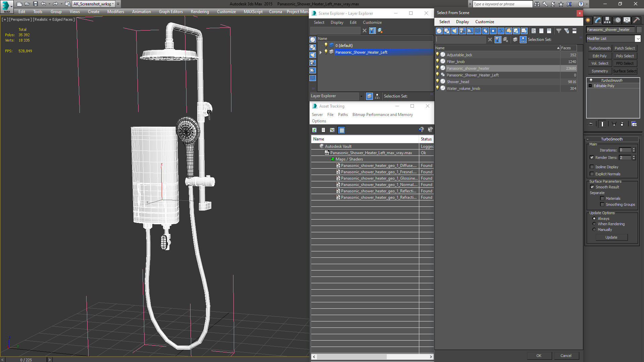The image size is (644, 362).
Task: Collapse the TurboSmooth rollout header
Action: (x=611, y=139)
